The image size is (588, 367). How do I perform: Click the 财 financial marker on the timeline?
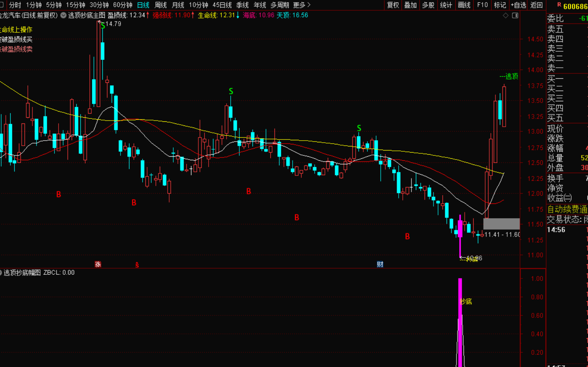(380, 264)
